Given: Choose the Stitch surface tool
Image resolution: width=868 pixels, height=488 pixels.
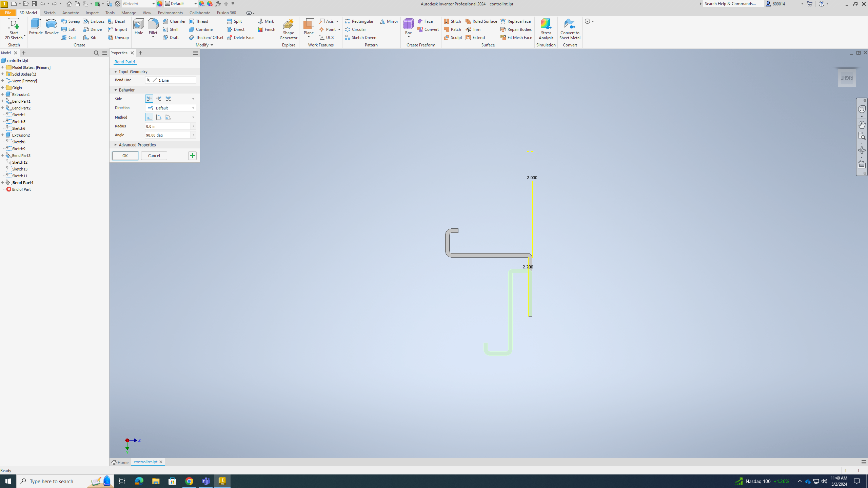Looking at the screenshot, I should [452, 21].
